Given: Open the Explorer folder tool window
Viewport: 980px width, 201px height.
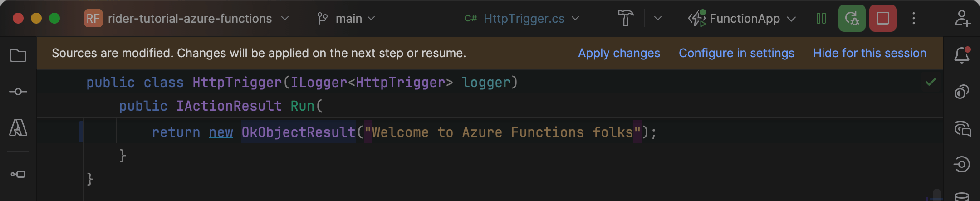Looking at the screenshot, I should click(x=18, y=56).
